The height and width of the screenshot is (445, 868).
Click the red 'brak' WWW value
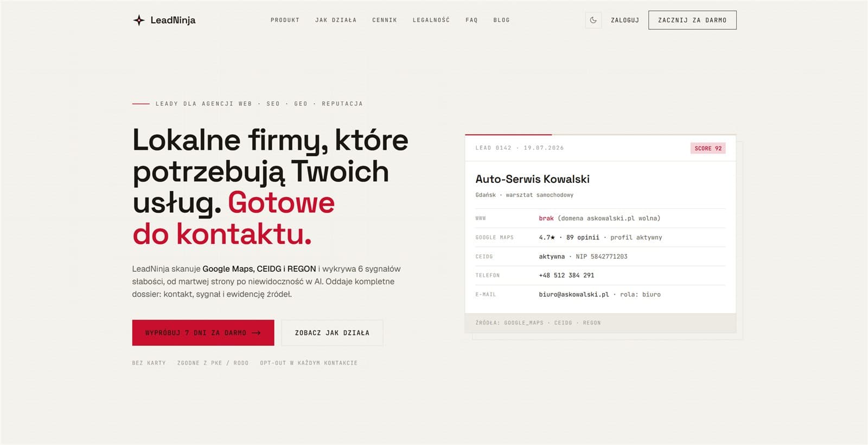(546, 218)
